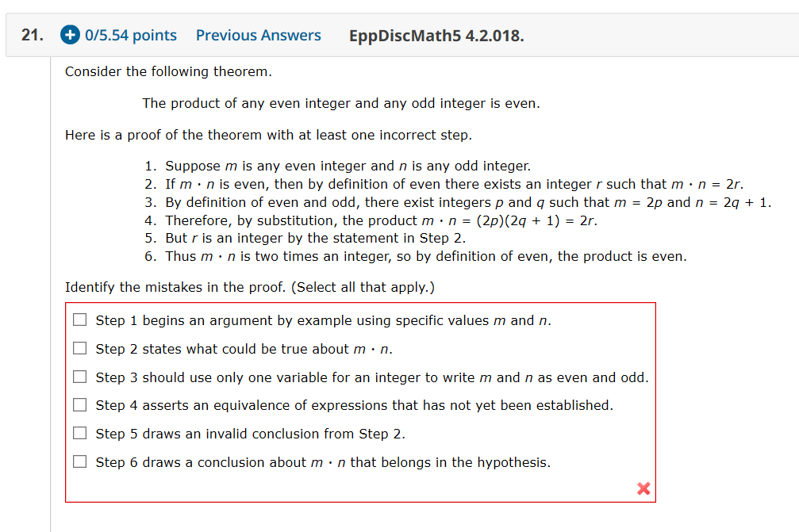Click question number 21
799x532 pixels.
tap(29, 35)
